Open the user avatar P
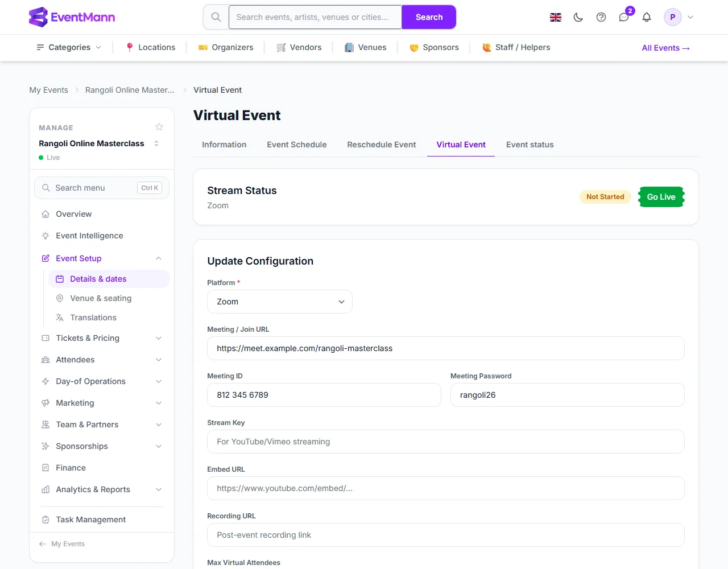Viewport: 728px width, 569px height. coord(673,17)
